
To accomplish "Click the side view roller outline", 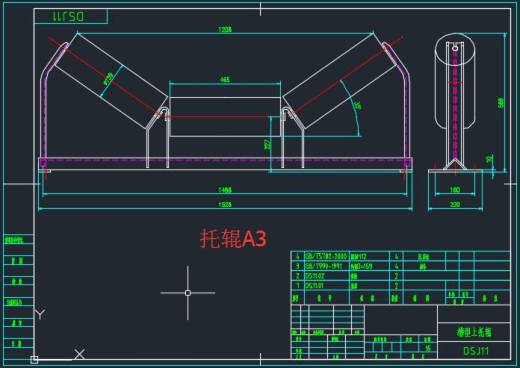I will click(455, 82).
